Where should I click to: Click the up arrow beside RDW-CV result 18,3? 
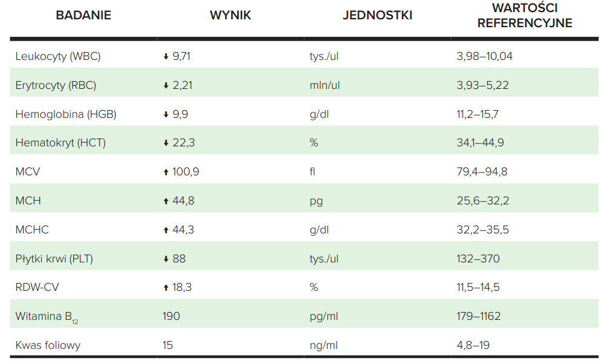pos(166,288)
